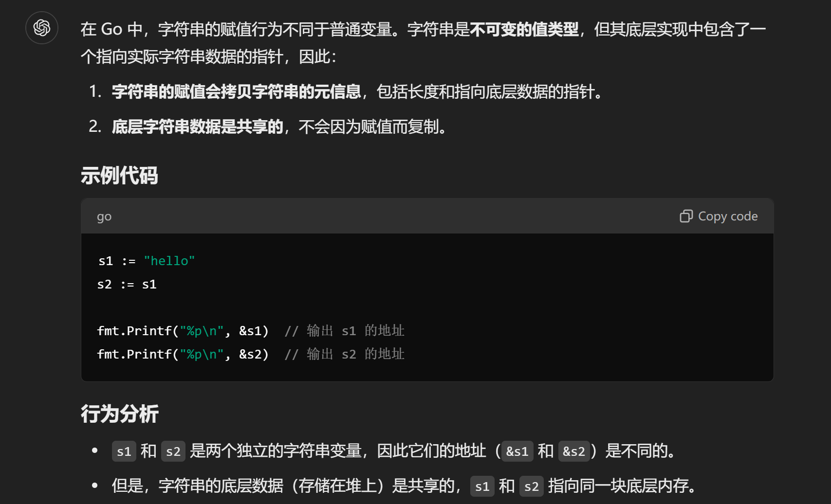Click the "示例代码" section heading
Screen dimensions: 831x504
point(119,176)
